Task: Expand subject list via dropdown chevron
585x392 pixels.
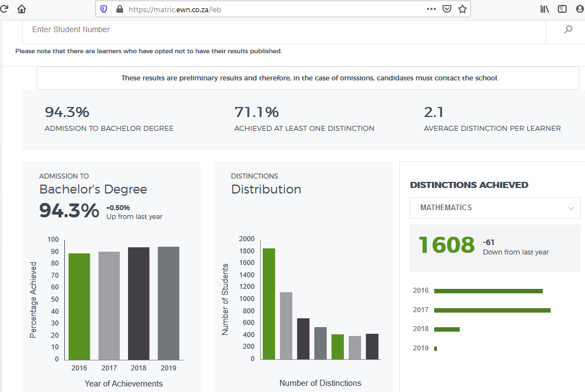Action: (x=571, y=208)
